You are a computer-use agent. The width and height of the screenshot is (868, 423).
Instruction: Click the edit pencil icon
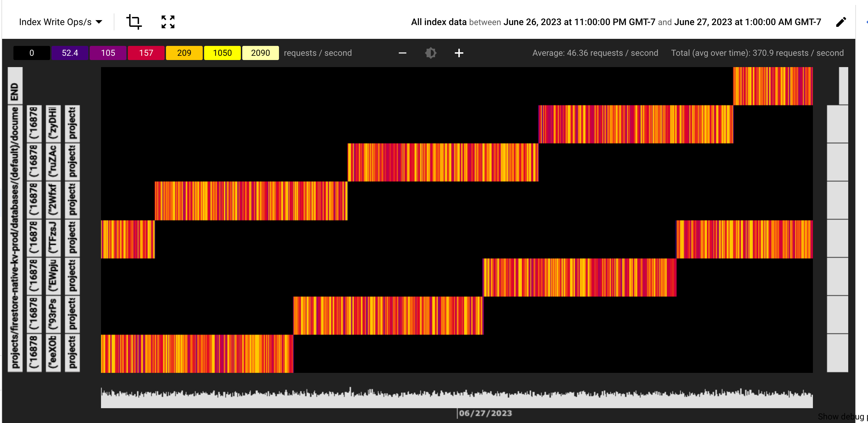[x=841, y=22]
